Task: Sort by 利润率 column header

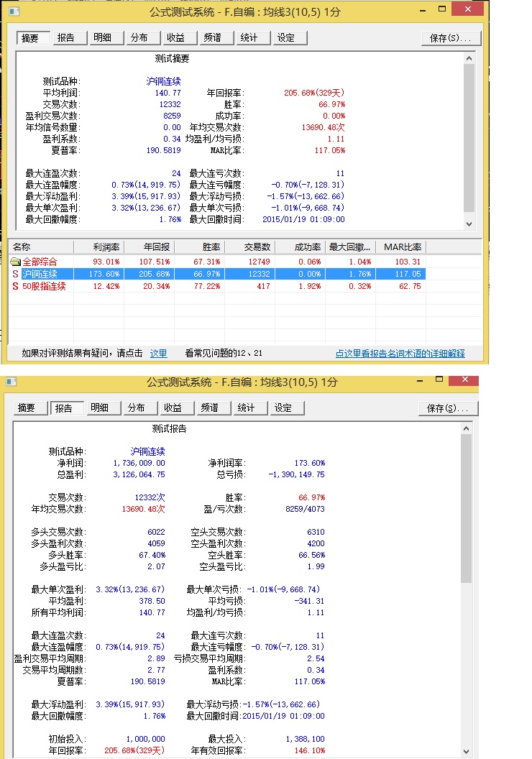Action: pyautogui.click(x=98, y=247)
